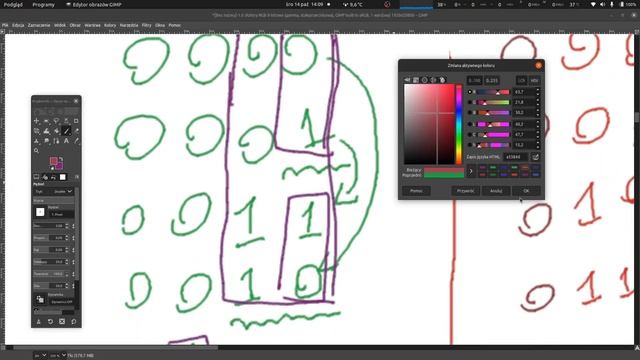This screenshot has height=360, width=640.
Task: Select the Free Select lasso tool
Action: tap(56, 121)
